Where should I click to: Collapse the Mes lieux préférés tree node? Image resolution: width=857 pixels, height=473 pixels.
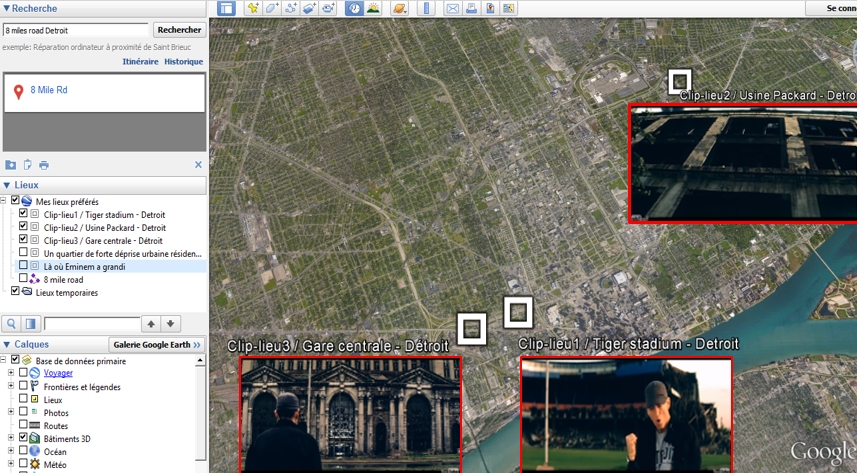click(x=3, y=201)
